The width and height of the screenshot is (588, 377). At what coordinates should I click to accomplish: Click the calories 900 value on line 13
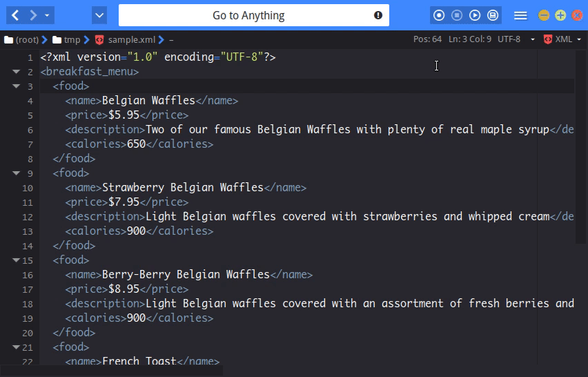click(136, 231)
